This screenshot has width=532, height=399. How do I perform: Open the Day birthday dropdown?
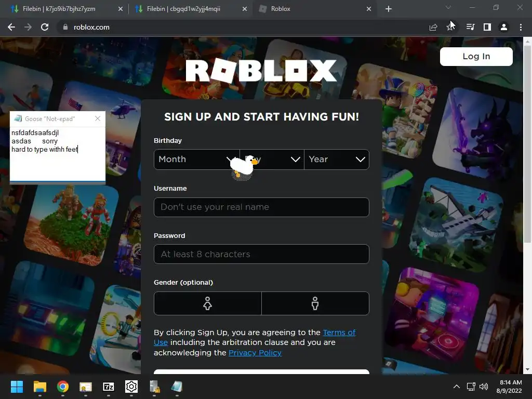tap(272, 159)
